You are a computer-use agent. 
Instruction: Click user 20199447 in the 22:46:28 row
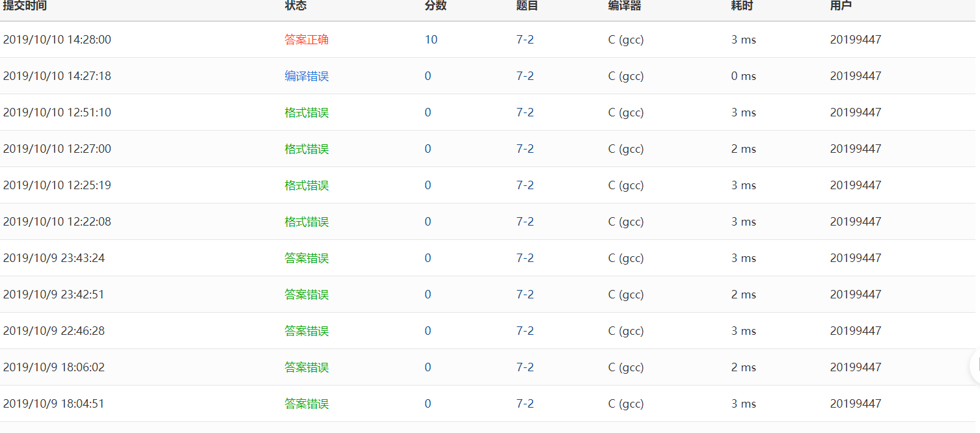(x=856, y=331)
